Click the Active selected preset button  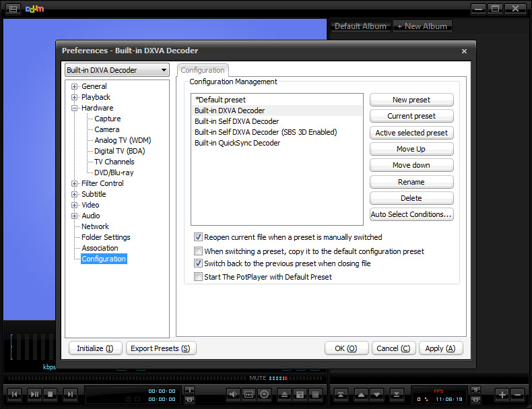[x=411, y=133]
